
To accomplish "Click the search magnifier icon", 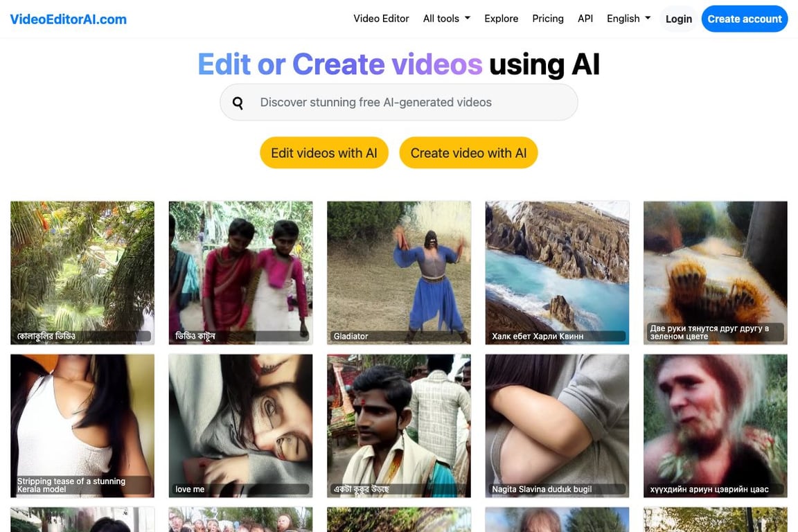I will [238, 103].
